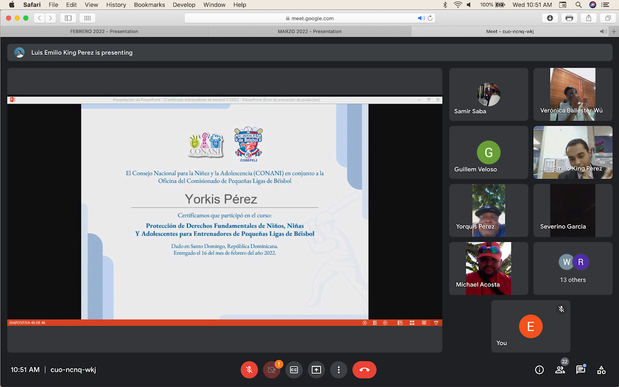This screenshot has height=387, width=619.
Task: Unmute the microphone in the call bar
Action: pos(249,370)
